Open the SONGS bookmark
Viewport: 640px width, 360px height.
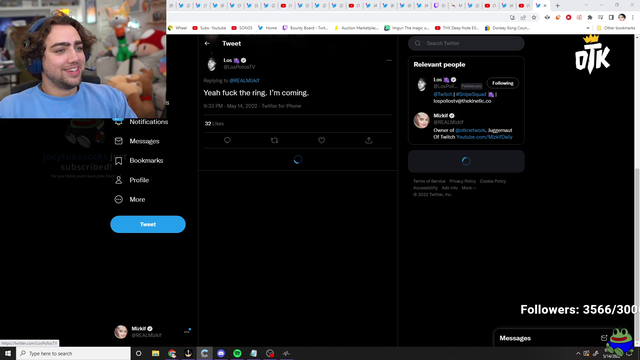(242, 28)
